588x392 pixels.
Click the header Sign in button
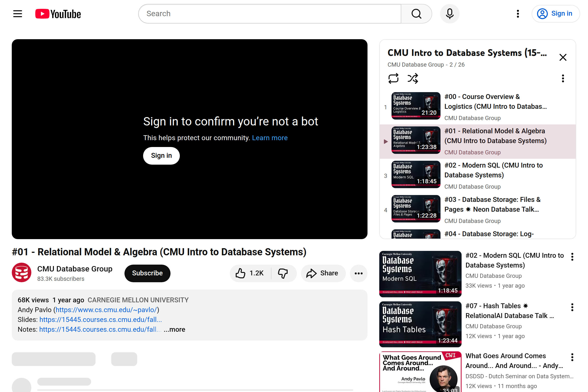coord(555,14)
